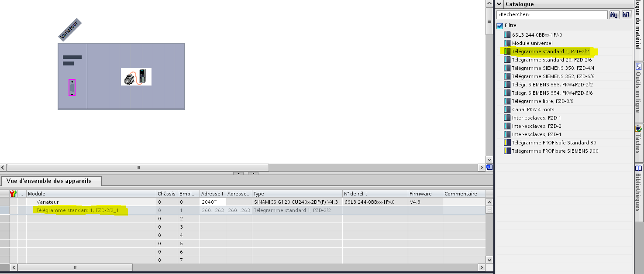Click the device table vertical scroll down arrow
644x274 pixels.
pos(489,260)
